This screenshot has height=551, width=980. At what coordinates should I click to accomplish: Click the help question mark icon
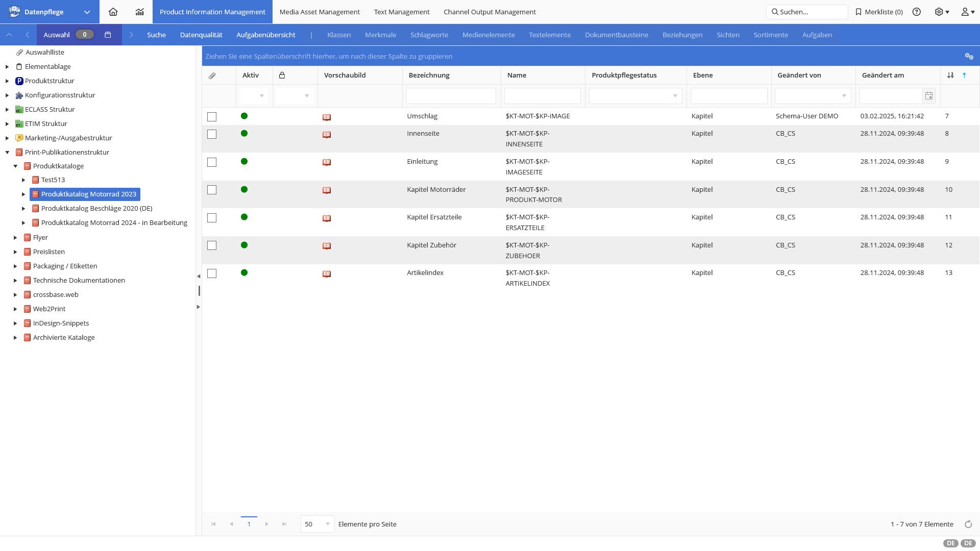coord(917,12)
